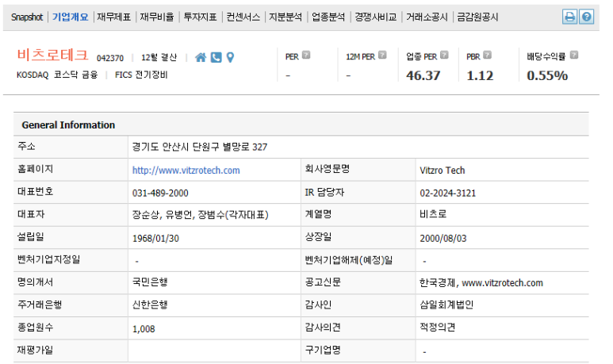Switch to the 지분분석 tab
The height and width of the screenshot is (364, 613).
pos(285,17)
